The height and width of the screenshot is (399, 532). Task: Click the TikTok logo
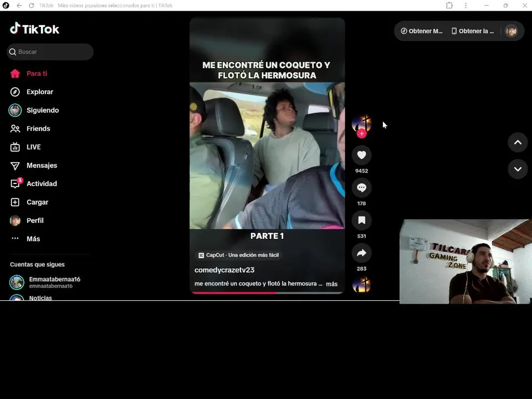(x=34, y=29)
